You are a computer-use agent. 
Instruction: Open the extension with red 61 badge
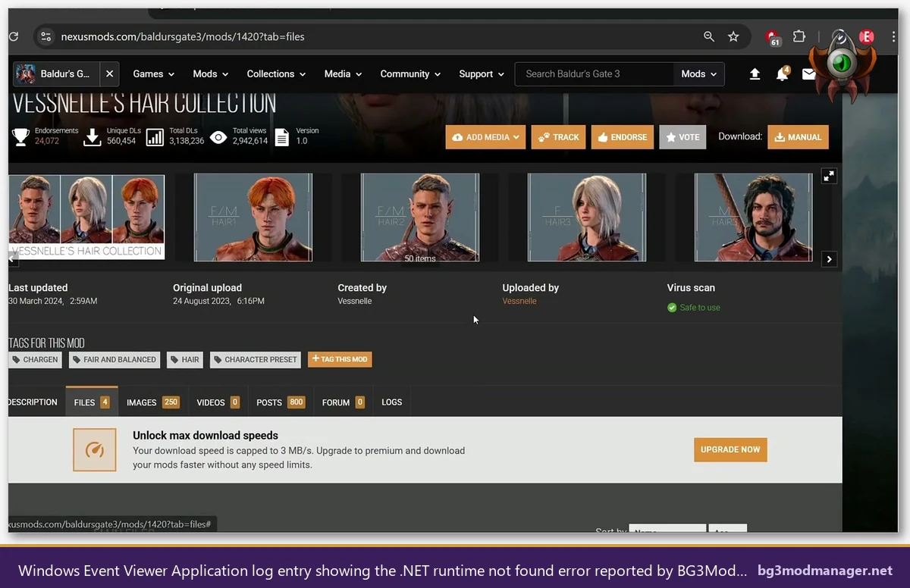point(773,37)
